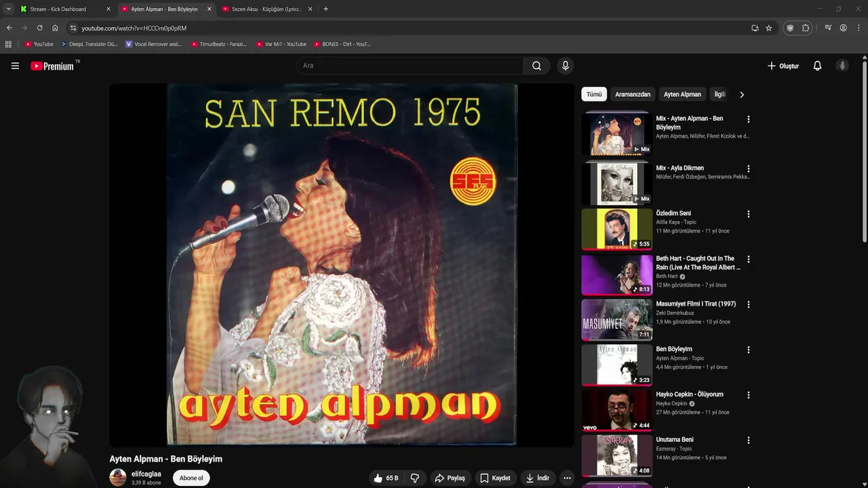This screenshot has height=488, width=868.
Task: Share the video via Paylaş
Action: click(x=450, y=478)
